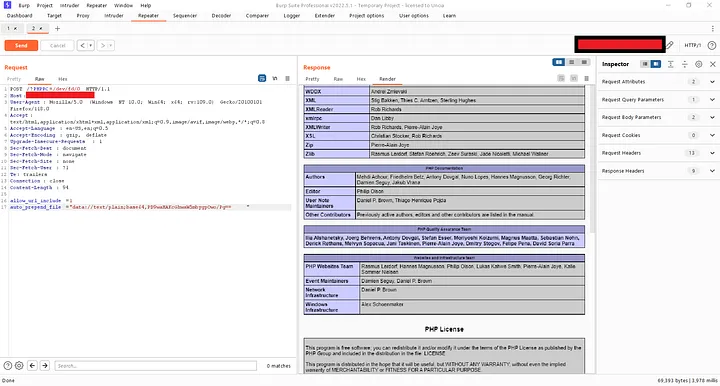Collapse all Inspector sections icon
Screen dimensions: 720x386
pyautogui.click(x=685, y=64)
